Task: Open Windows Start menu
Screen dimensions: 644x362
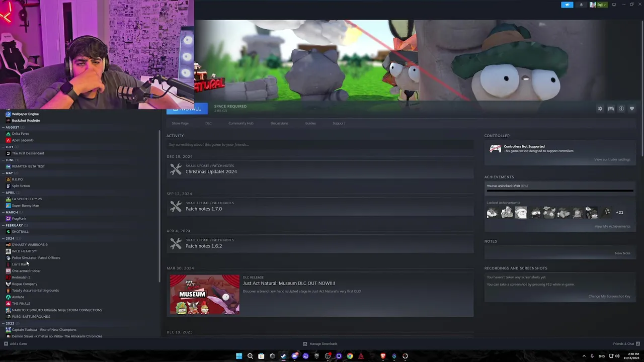Action: (239, 356)
